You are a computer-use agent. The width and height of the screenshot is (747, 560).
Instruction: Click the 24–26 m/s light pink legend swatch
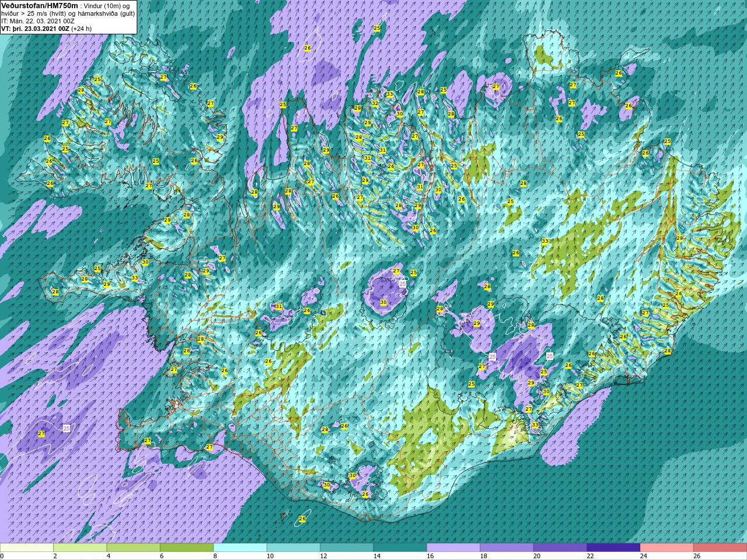click(x=667, y=548)
